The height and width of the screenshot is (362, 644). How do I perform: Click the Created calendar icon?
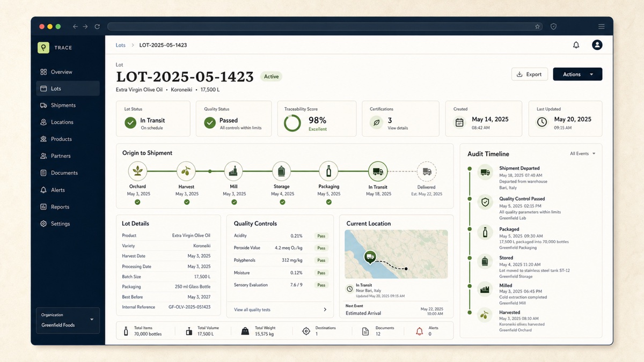point(459,123)
